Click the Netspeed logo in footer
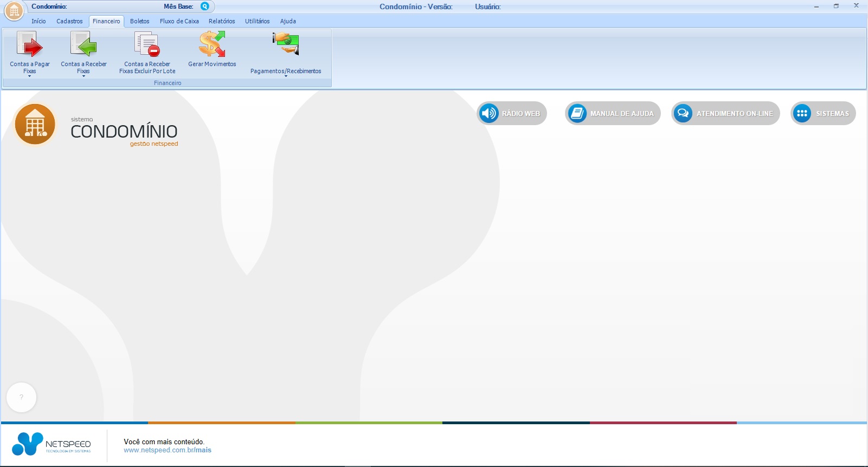 pyautogui.click(x=52, y=445)
